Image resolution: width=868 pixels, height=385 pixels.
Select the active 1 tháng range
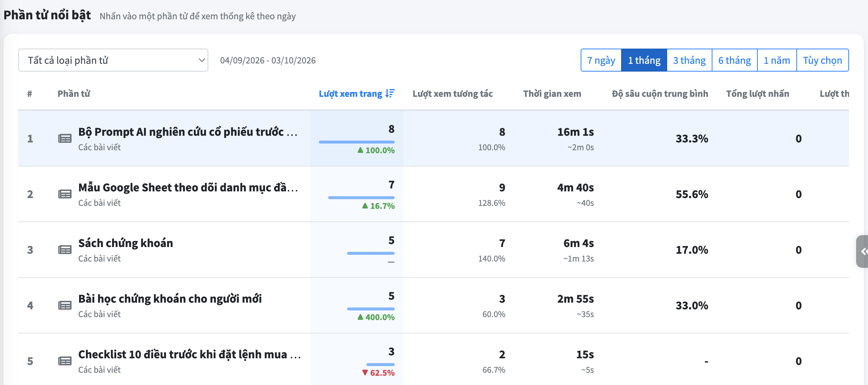pos(644,60)
